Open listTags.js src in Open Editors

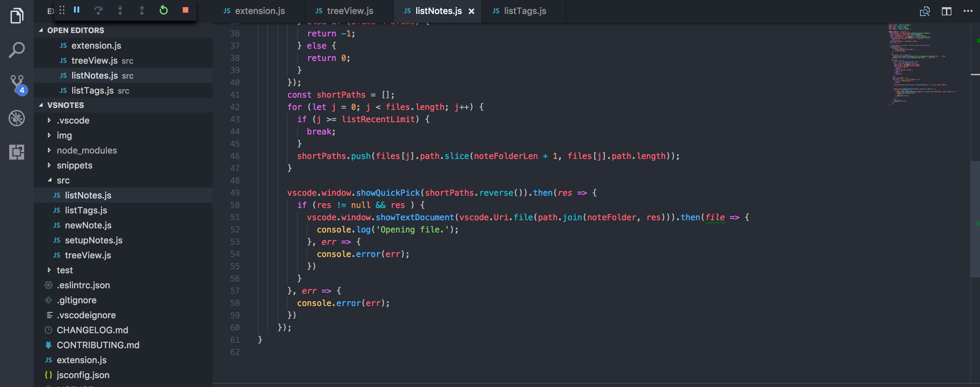click(x=123, y=91)
